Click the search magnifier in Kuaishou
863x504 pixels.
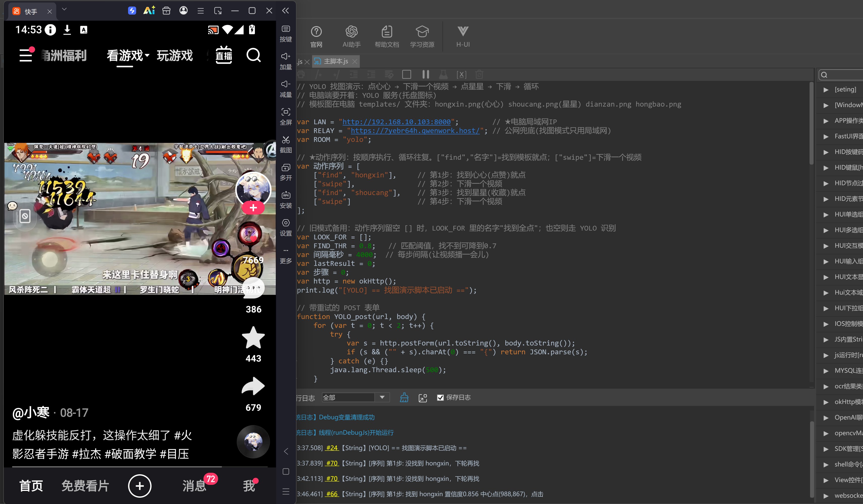pyautogui.click(x=253, y=55)
